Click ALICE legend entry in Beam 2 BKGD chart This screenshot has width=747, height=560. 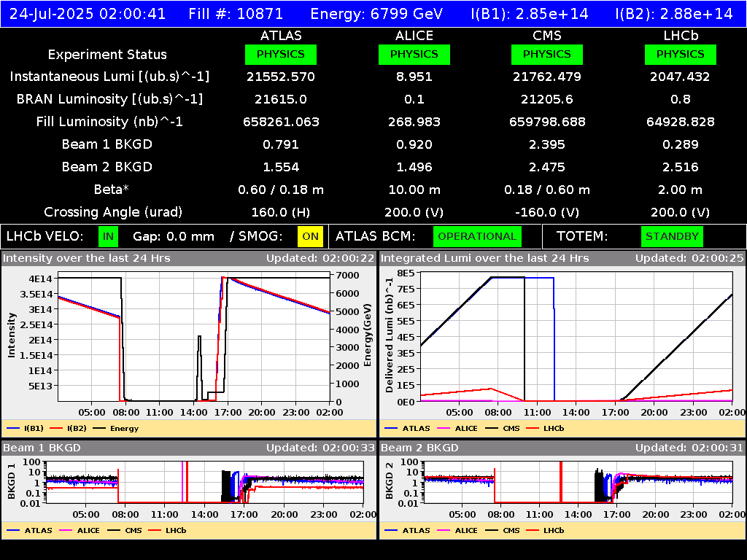[457, 530]
